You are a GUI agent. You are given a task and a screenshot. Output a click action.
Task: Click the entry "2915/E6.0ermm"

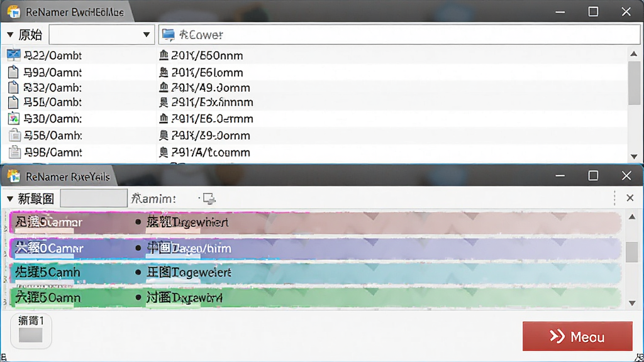212,119
